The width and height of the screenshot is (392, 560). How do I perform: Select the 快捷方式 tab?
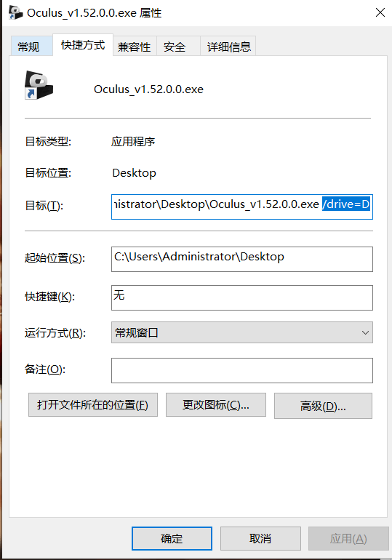(83, 45)
